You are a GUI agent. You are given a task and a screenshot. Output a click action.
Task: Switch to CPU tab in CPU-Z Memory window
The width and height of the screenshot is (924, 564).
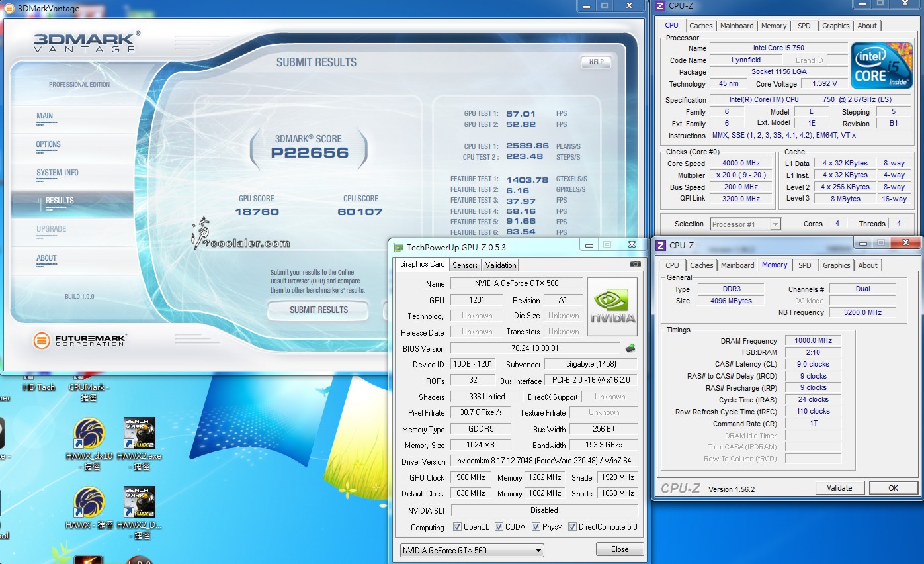coord(672,265)
